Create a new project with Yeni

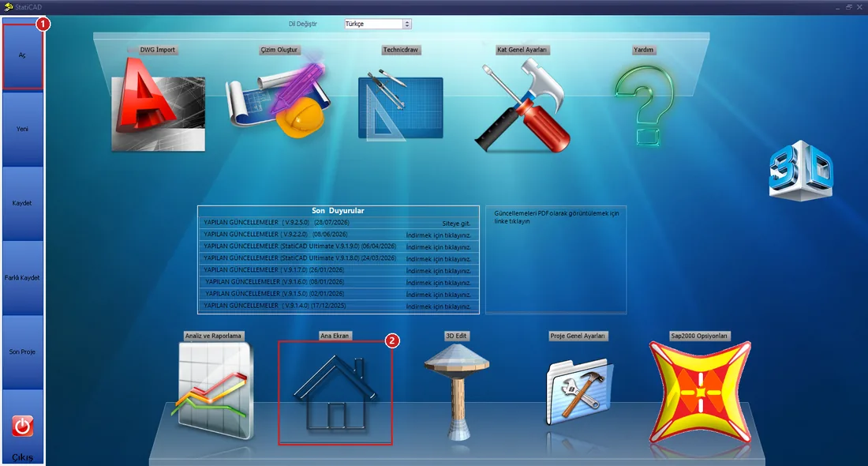[x=22, y=129]
